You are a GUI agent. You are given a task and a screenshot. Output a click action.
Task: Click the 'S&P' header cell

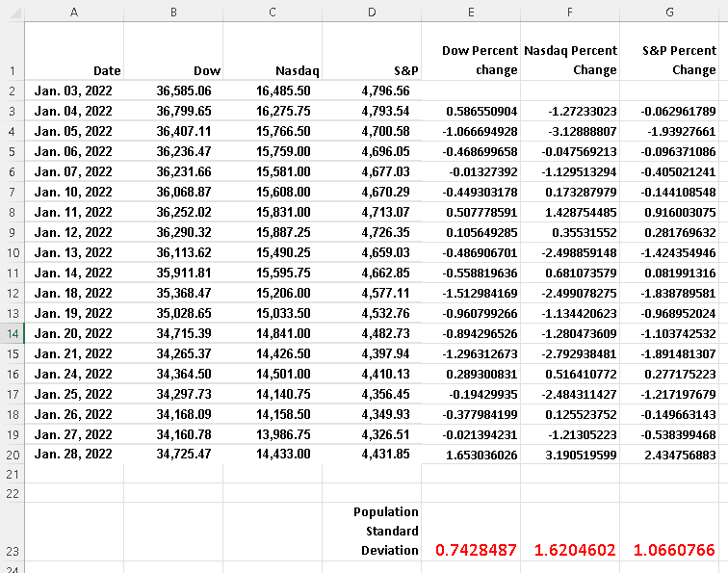tap(372, 51)
